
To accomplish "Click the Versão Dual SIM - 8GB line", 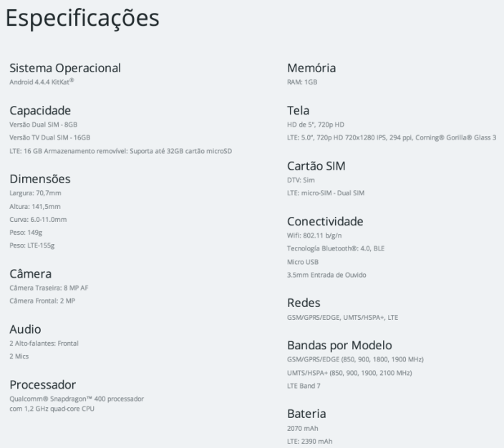I will pos(43,124).
